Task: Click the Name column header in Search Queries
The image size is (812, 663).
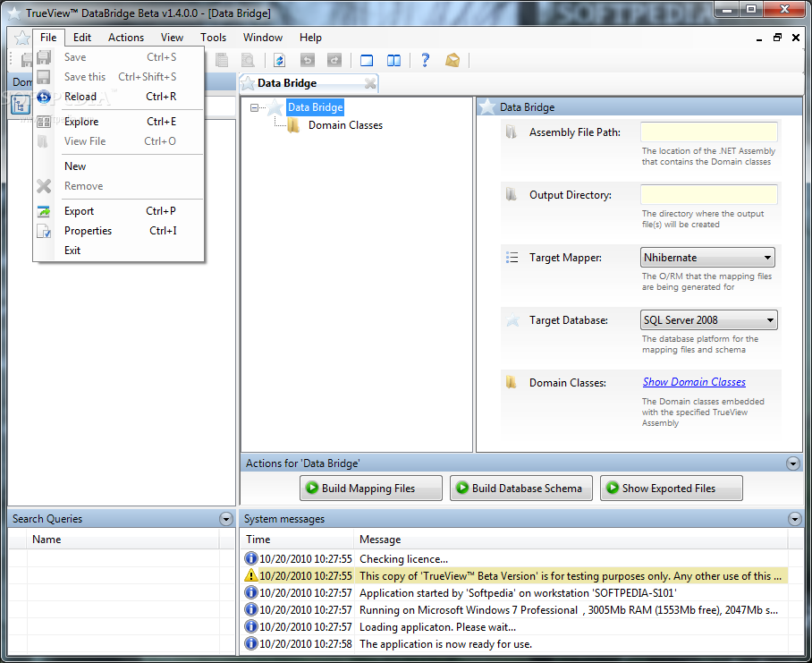Action: (x=123, y=540)
